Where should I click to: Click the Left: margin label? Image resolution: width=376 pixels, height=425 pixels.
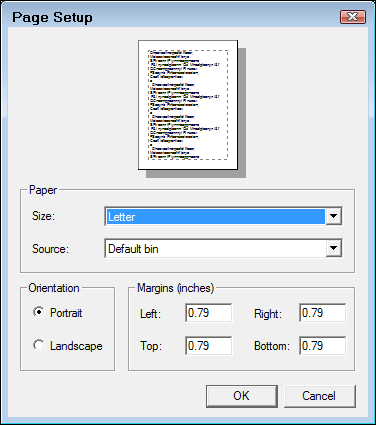(151, 313)
